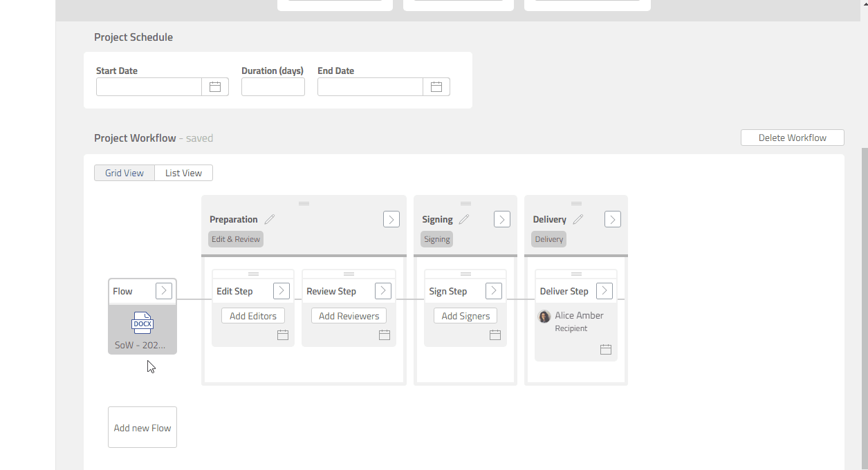Click Add Signers on the Sign Step

465,315
